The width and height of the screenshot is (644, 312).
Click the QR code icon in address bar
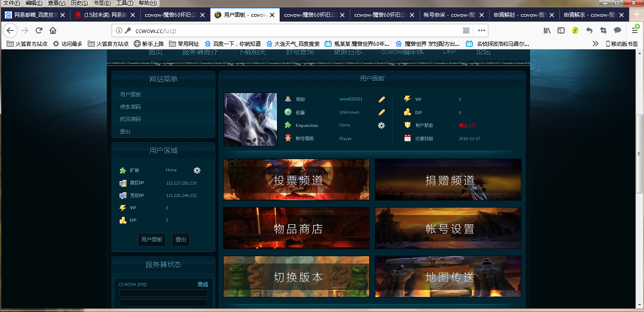(x=466, y=30)
